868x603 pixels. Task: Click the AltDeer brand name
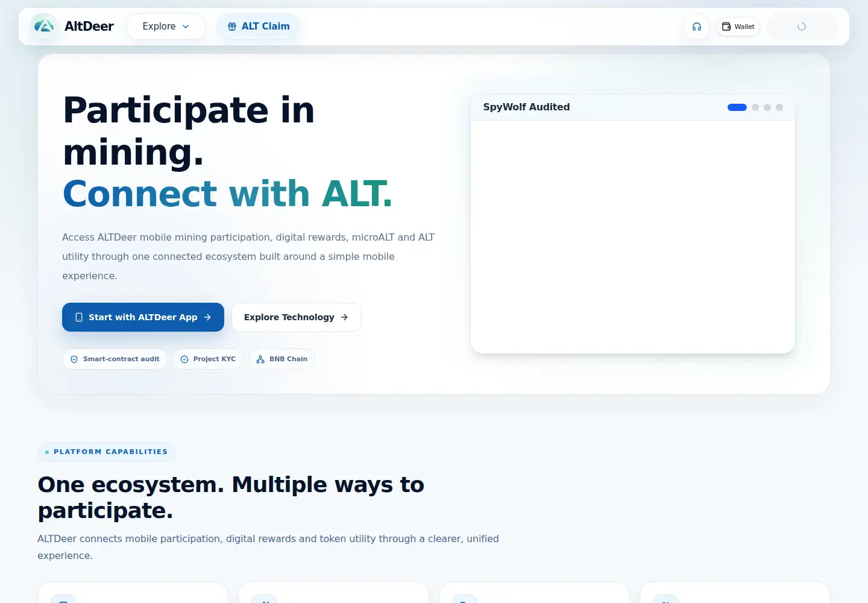[x=89, y=27]
